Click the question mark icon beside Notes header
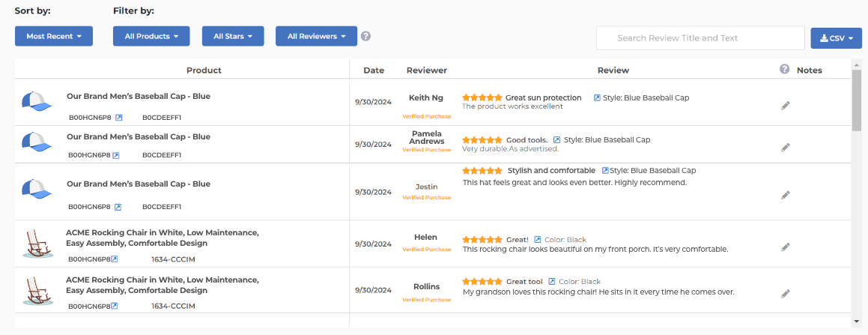Image resolution: width=868 pixels, height=335 pixels. 784,69
